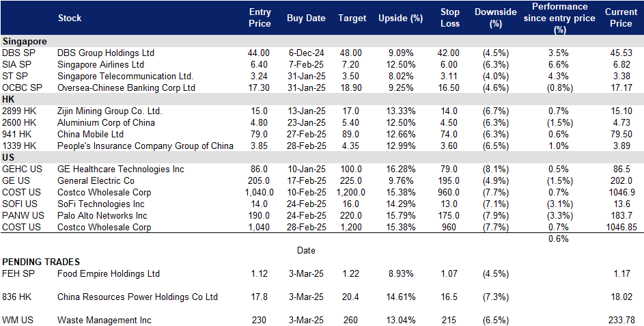Click the Upside (%) header cell
The width and height of the screenshot is (644, 326).
coord(400,18)
